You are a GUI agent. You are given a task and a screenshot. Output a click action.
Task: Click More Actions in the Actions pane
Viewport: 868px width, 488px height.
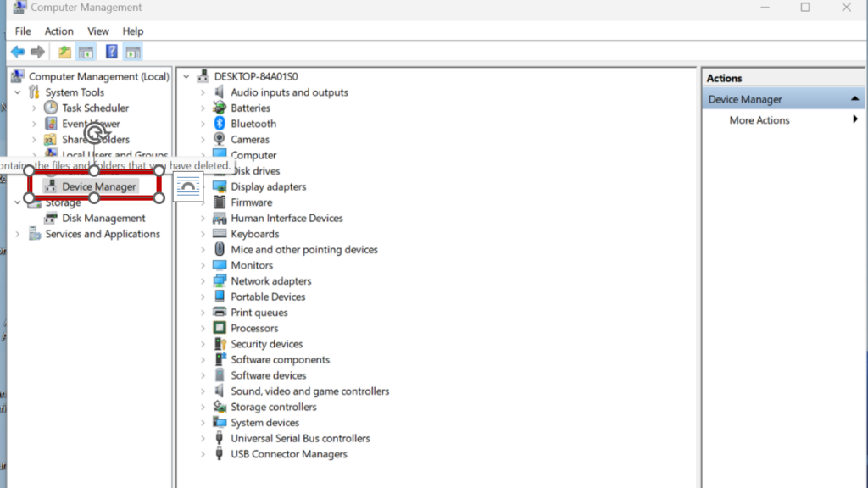(759, 120)
